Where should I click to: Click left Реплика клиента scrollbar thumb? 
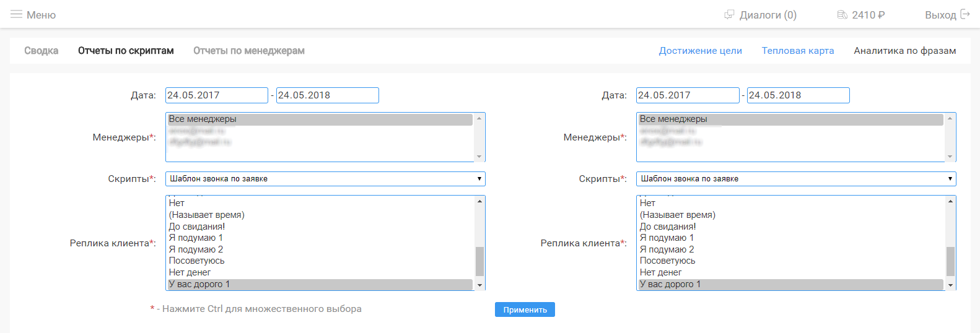479,261
